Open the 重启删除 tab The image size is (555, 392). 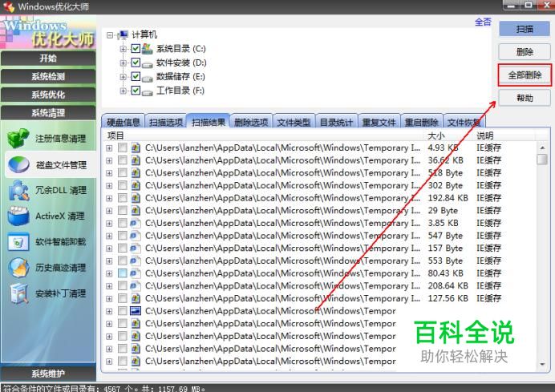coord(421,122)
